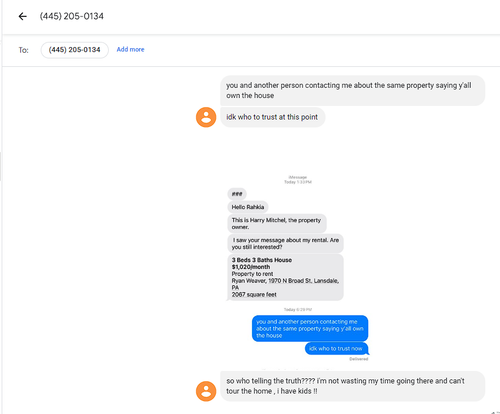Click the 'To:' field label

tap(23, 50)
